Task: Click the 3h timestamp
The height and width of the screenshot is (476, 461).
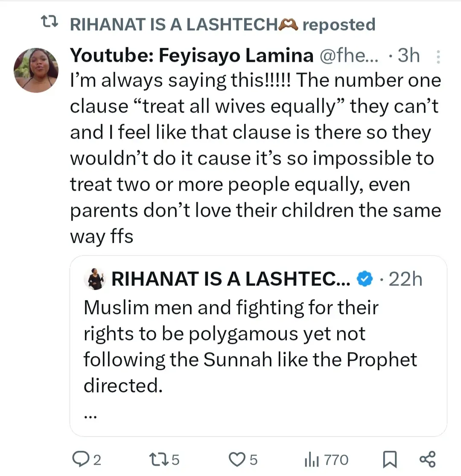Action: point(408,56)
